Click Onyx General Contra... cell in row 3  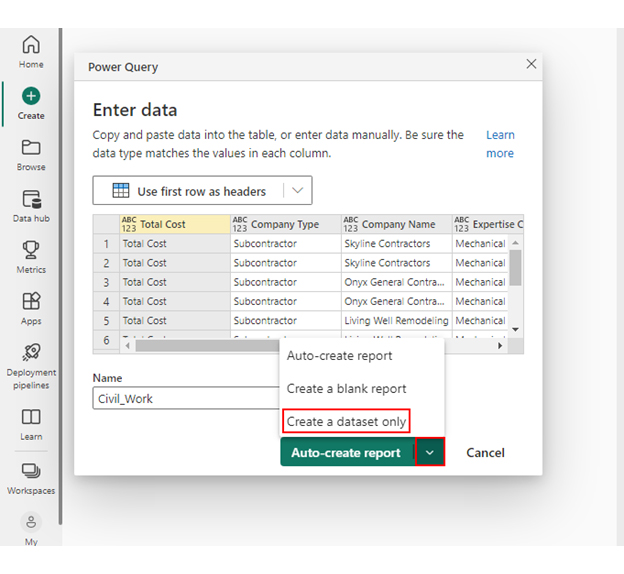coord(397,282)
